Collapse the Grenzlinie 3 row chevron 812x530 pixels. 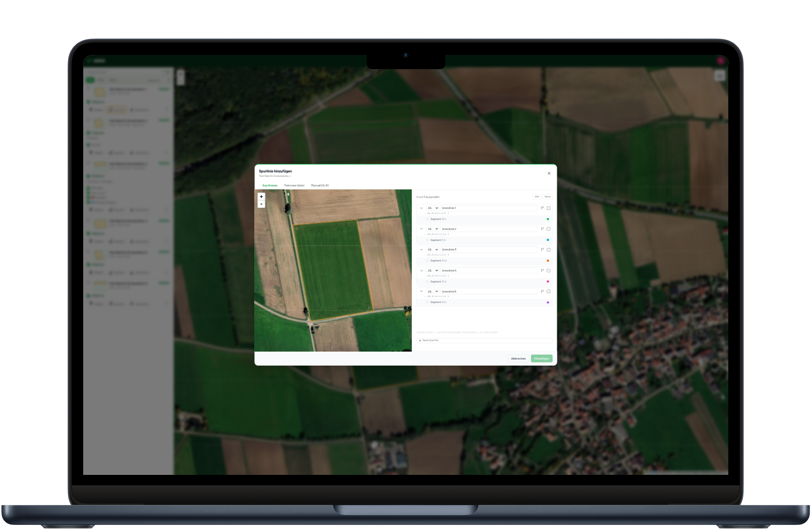[x=421, y=250]
